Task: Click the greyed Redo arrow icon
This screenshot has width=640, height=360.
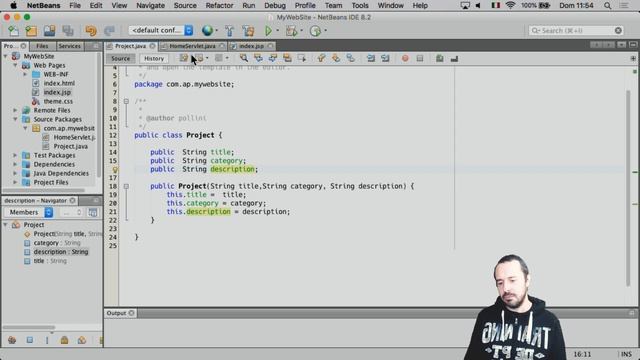Action: [x=109, y=31]
